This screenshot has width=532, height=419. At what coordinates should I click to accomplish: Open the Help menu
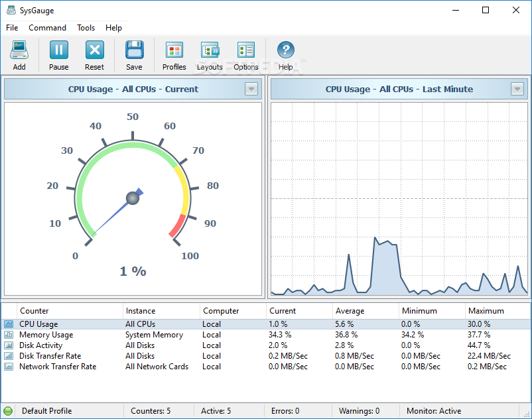pos(113,28)
